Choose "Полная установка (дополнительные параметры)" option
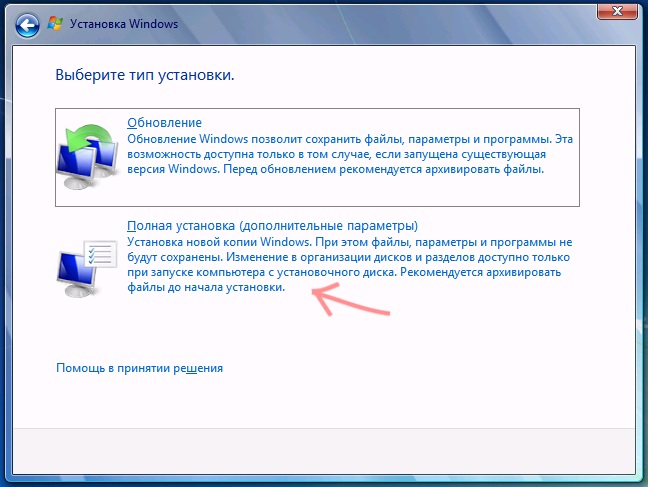The width and height of the screenshot is (648, 487). [272, 226]
